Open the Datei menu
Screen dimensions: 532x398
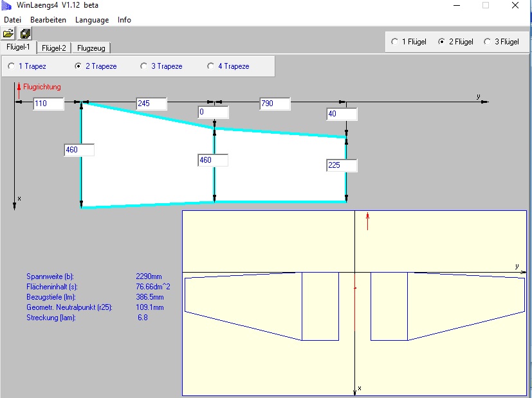[x=12, y=20]
